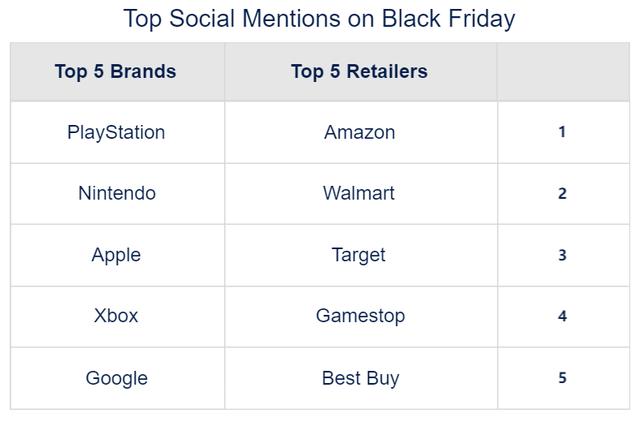This screenshot has height=422, width=640.
Task: Click the PlayStation brand cell
Action: coord(116,132)
